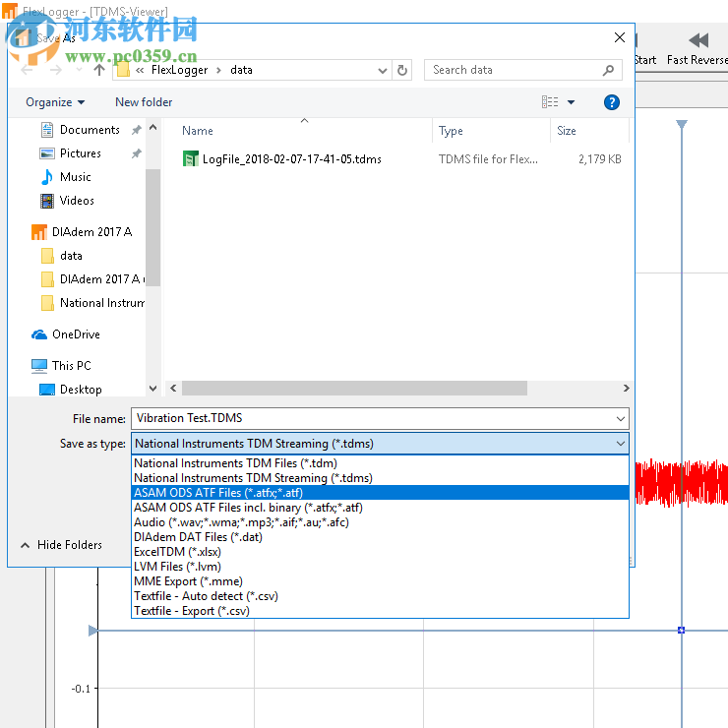The height and width of the screenshot is (728, 728).
Task: Click nav pane scroll down arrow
Action: (x=152, y=389)
